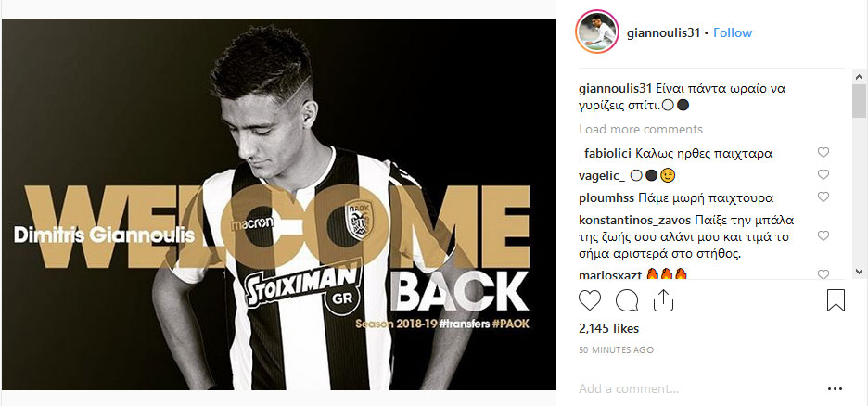Click the comments scrollbar thumb
Image resolution: width=868 pixels, height=406 pixels.
[859, 101]
